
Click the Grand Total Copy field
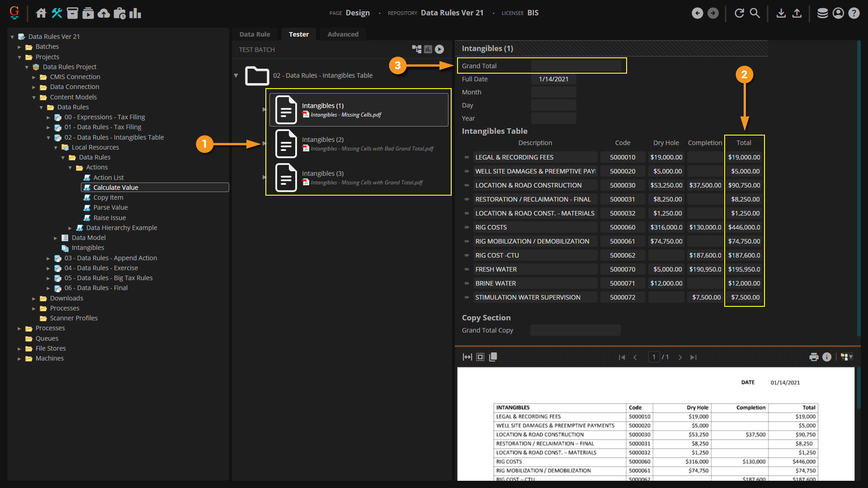[x=575, y=330]
